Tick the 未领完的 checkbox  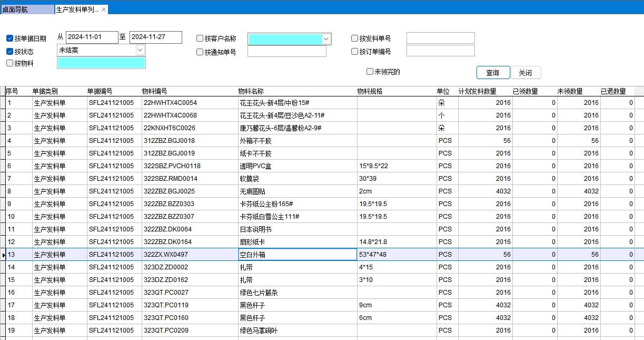370,72
